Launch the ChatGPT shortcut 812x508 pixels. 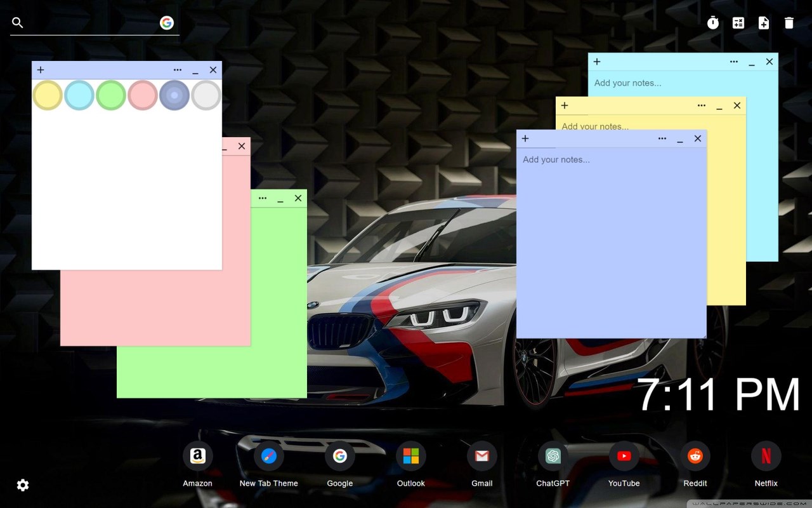point(553,456)
